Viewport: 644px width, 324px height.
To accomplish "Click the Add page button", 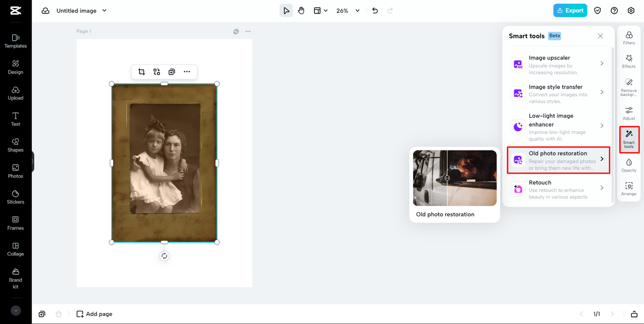I will [94, 314].
